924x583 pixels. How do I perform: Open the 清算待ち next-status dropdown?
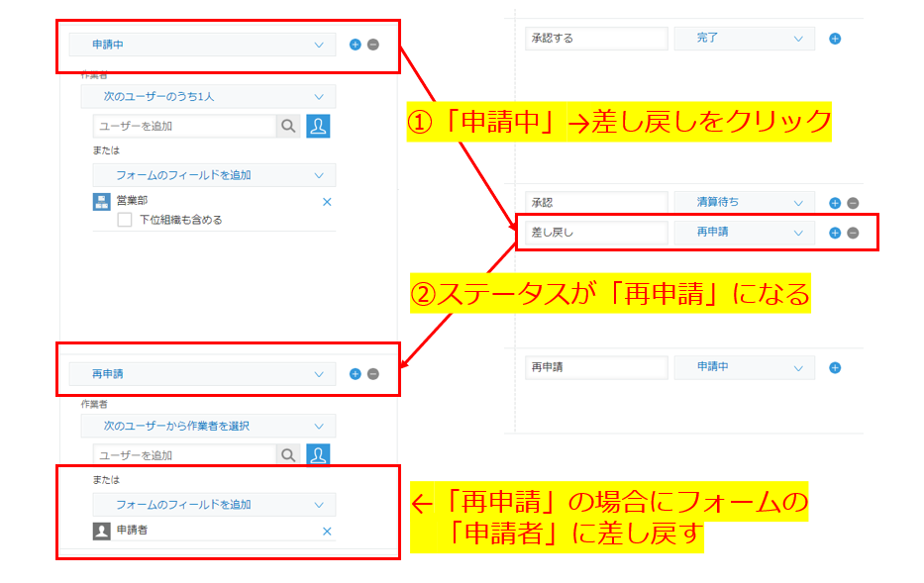pos(744,202)
